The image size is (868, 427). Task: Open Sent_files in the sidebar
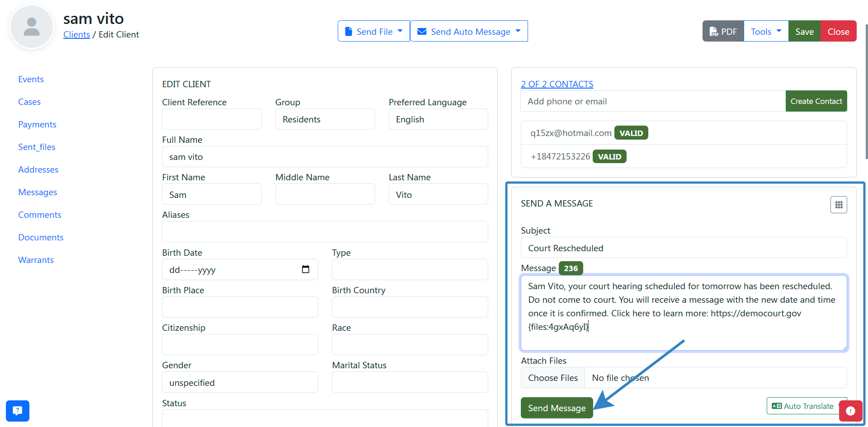(37, 147)
